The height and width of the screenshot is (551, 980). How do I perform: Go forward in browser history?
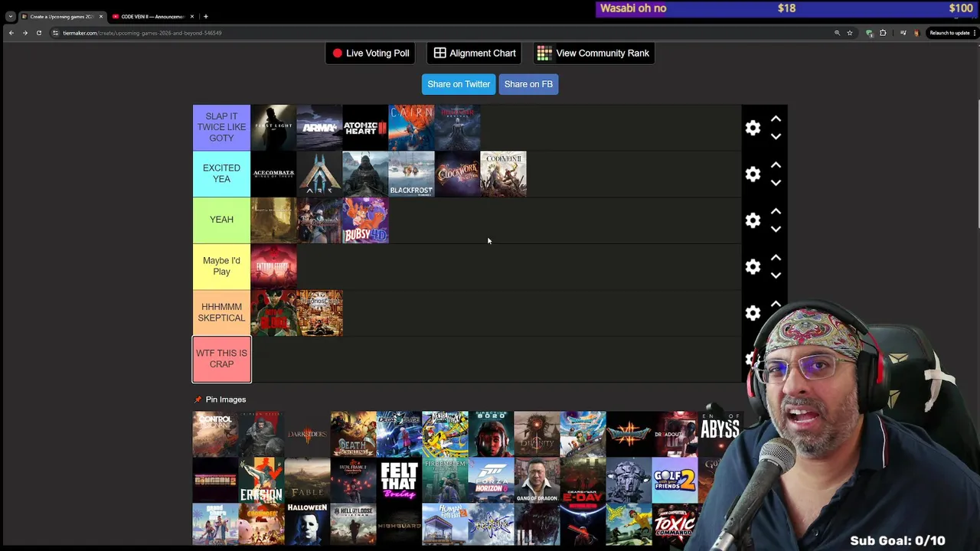click(x=24, y=33)
